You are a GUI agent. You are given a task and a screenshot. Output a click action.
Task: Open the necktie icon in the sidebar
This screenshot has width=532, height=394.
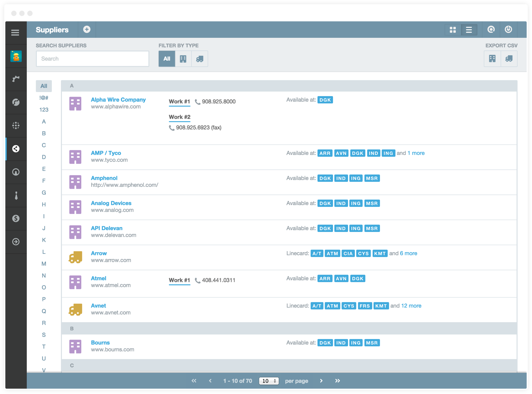(16, 195)
